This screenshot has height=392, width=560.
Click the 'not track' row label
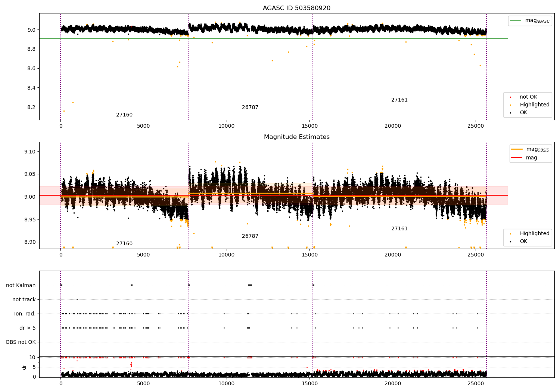[24, 299]
